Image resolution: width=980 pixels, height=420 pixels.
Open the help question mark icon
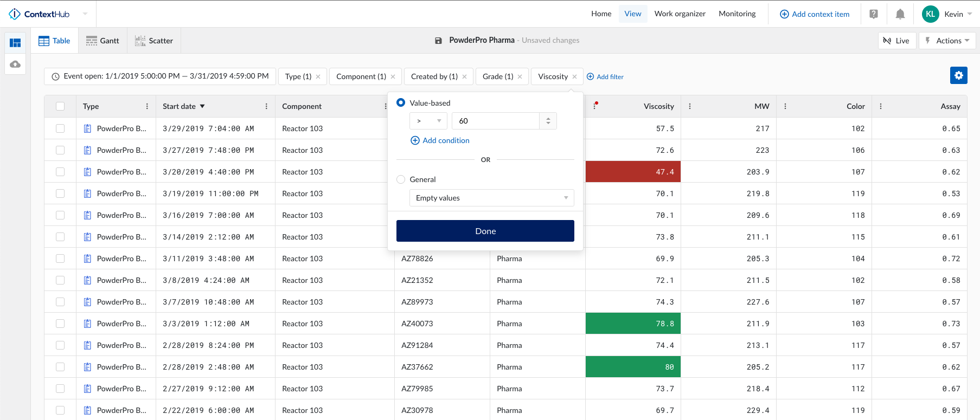point(874,14)
